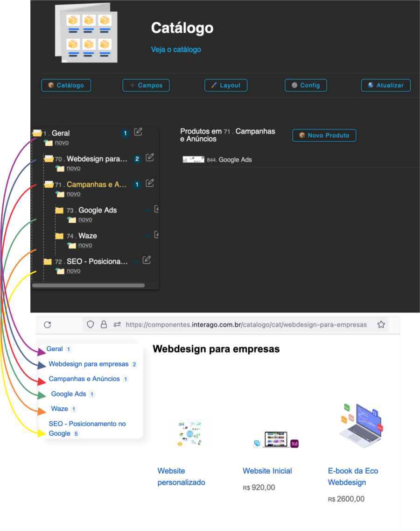Click the large Catálogo header icon
420x531 pixels.
pos(86,34)
